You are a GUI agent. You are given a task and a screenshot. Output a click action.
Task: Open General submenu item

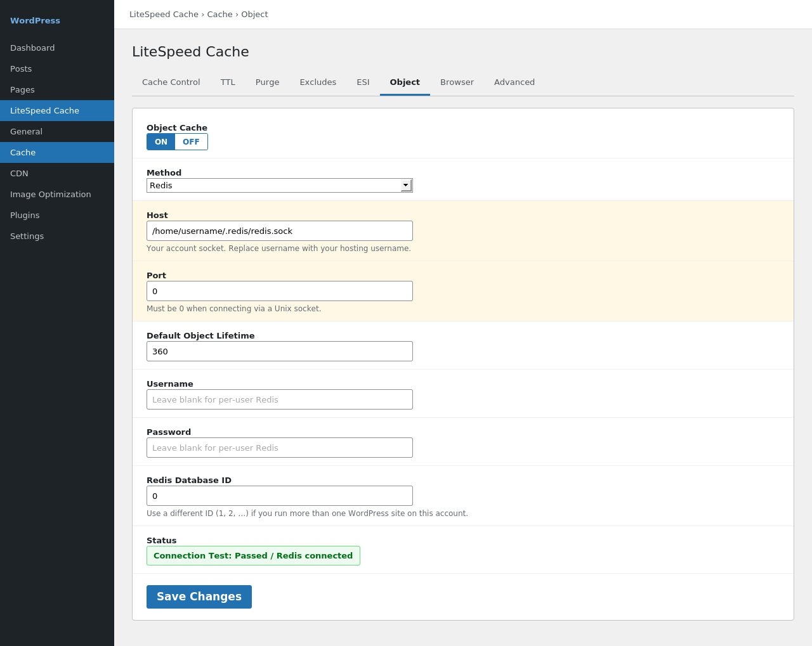57,131
